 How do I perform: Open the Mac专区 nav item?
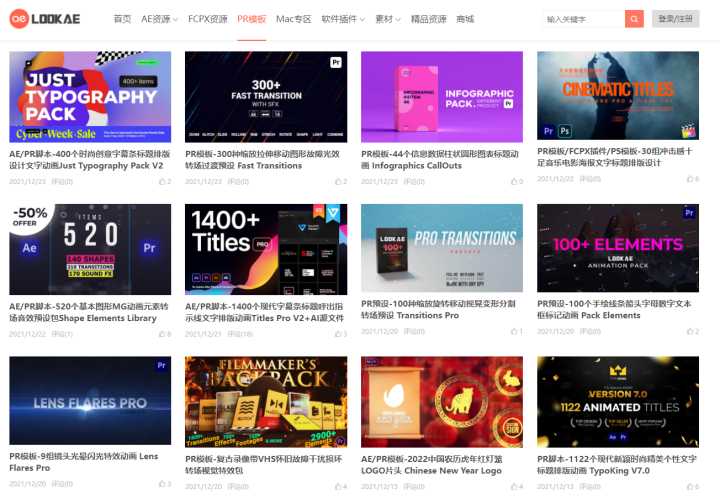pyautogui.click(x=293, y=19)
